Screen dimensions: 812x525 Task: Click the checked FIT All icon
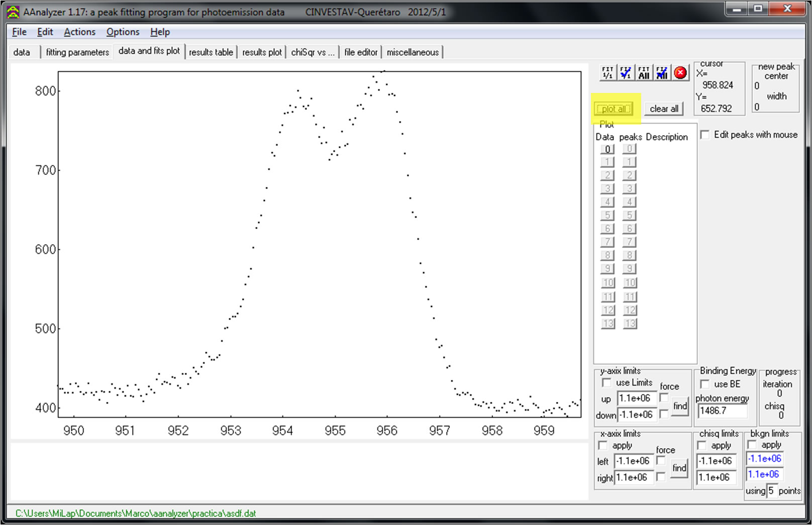coord(662,73)
